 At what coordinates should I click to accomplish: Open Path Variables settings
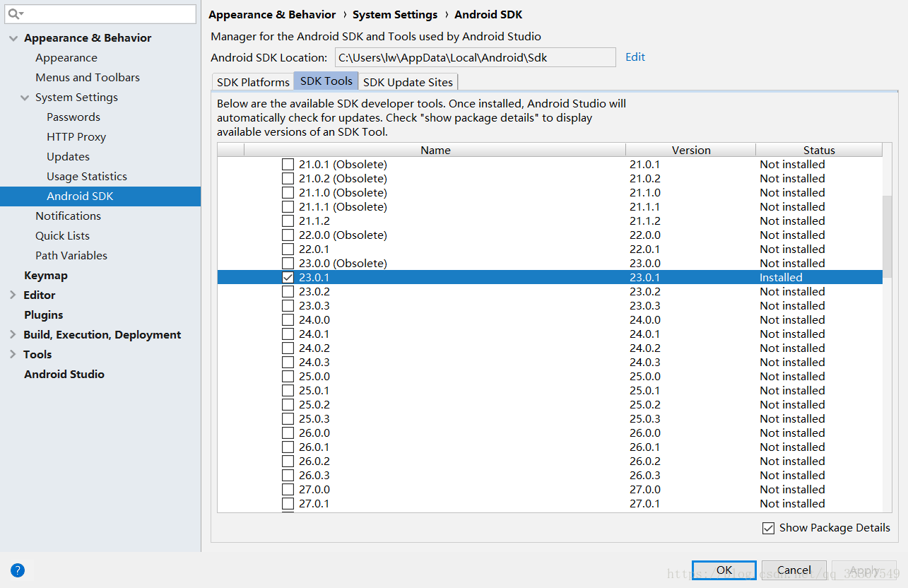(71, 256)
